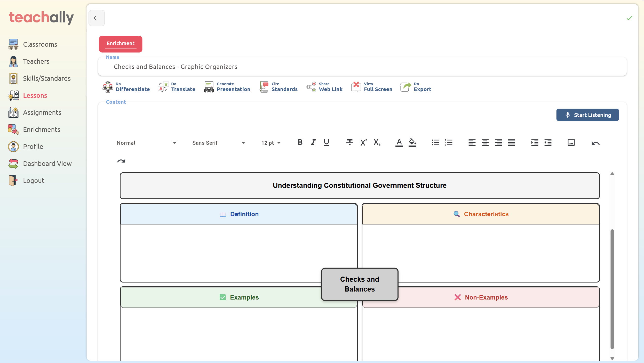Toggle underline formatting
The height and width of the screenshot is (363, 644).
[x=326, y=142]
